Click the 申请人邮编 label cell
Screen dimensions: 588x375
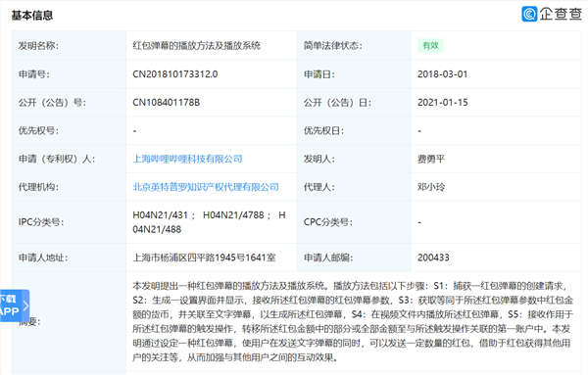click(x=354, y=258)
